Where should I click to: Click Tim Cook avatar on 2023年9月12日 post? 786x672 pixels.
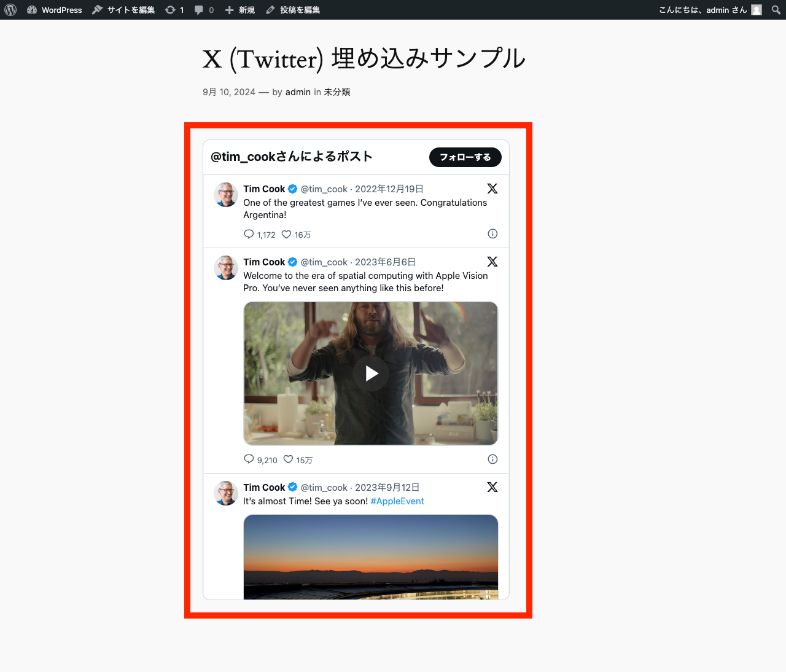[x=226, y=493]
